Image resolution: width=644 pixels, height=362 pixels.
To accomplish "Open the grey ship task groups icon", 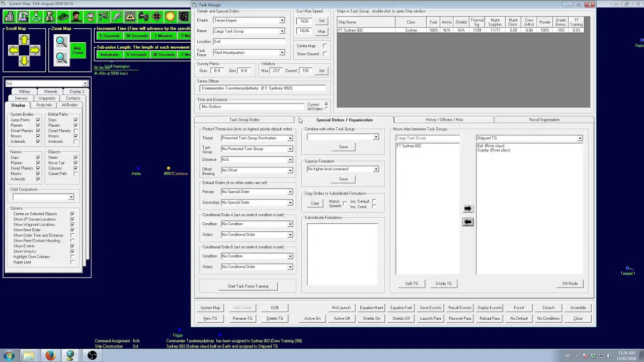I will [x=117, y=17].
